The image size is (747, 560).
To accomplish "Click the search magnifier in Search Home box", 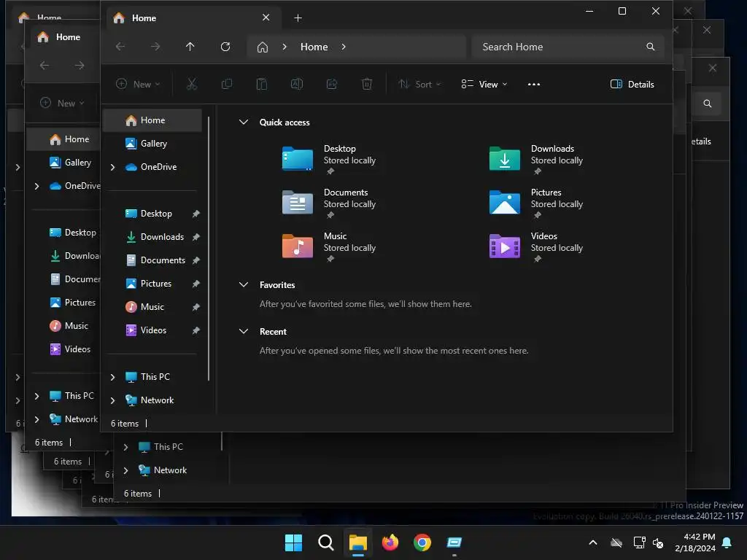I will (650, 47).
